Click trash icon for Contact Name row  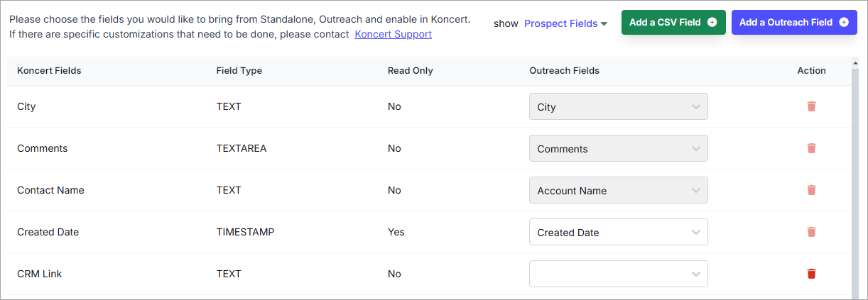tap(811, 190)
